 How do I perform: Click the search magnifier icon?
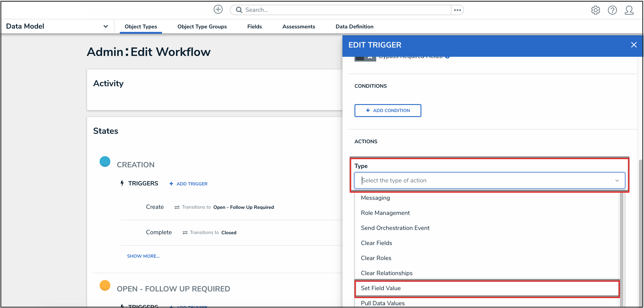(239, 10)
